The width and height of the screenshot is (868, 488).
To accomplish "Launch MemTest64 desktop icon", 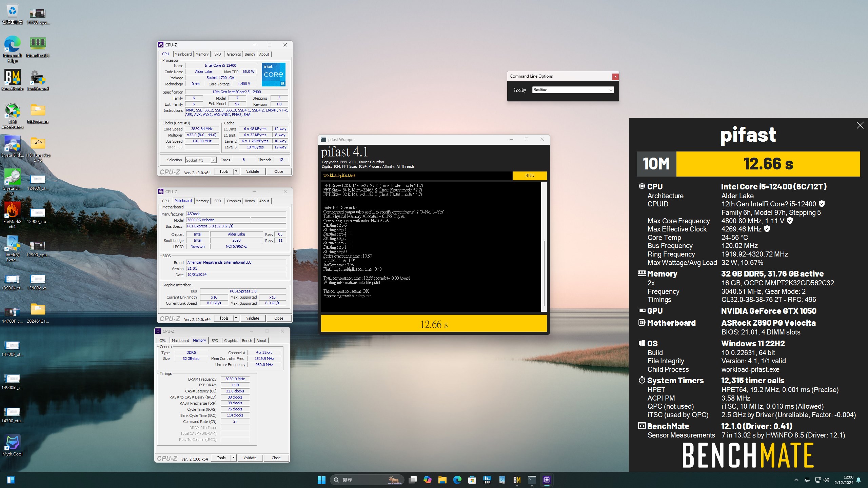I will (x=38, y=47).
